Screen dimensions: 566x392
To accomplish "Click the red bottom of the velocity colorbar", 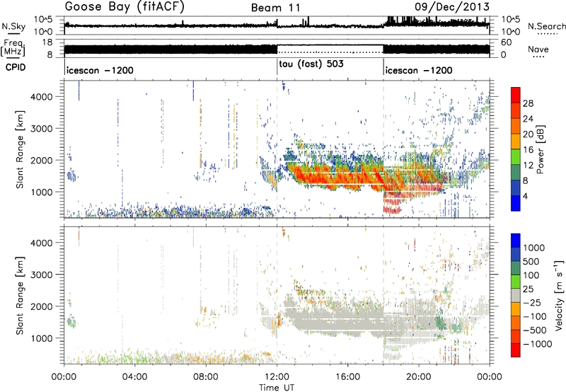I will click(516, 350).
